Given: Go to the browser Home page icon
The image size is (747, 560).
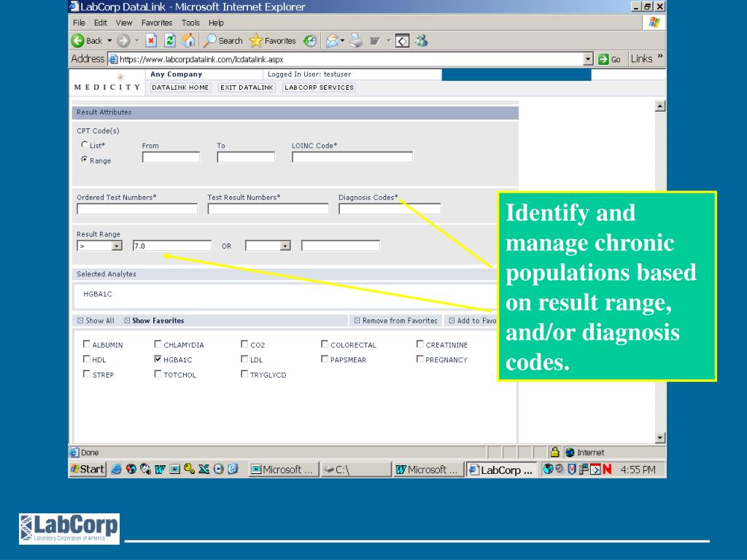Looking at the screenshot, I should (x=189, y=41).
